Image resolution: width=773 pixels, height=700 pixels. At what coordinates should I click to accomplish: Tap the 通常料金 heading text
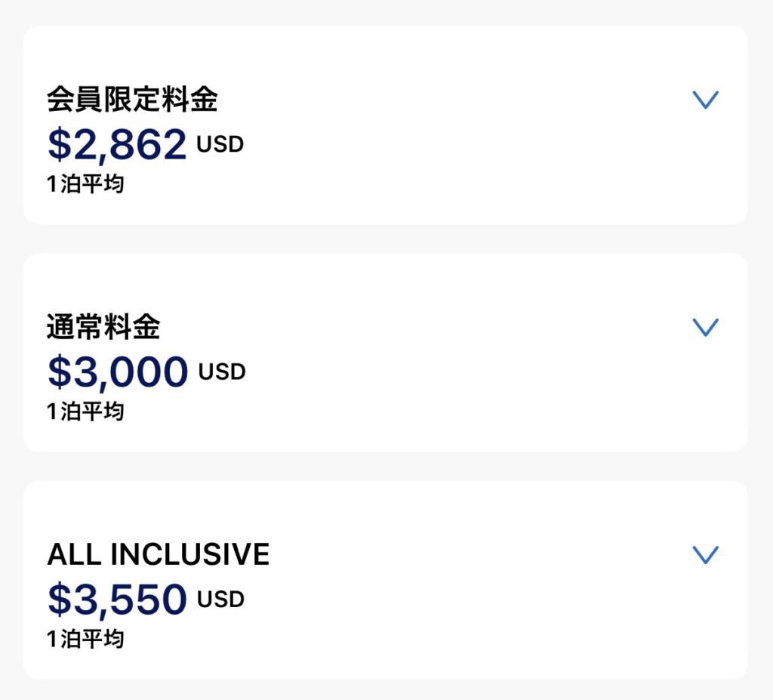tap(103, 327)
